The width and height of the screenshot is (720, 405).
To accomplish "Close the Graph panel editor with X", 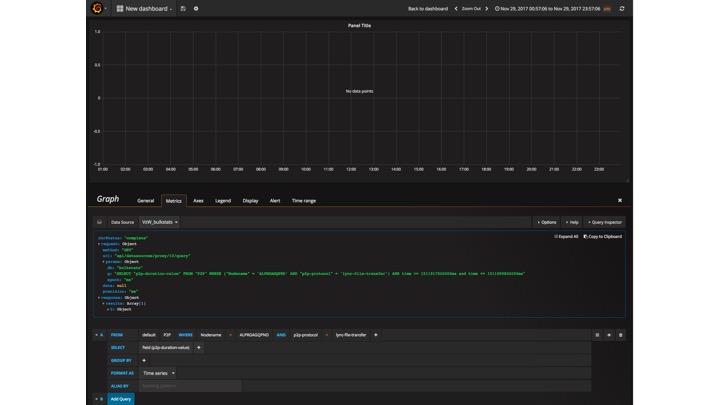I will [x=620, y=200].
